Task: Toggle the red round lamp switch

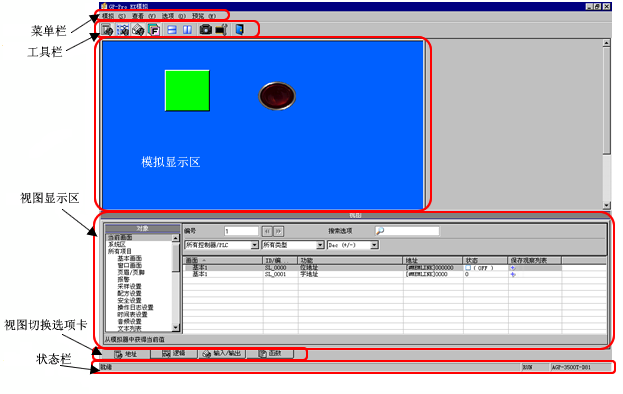Action: [277, 96]
